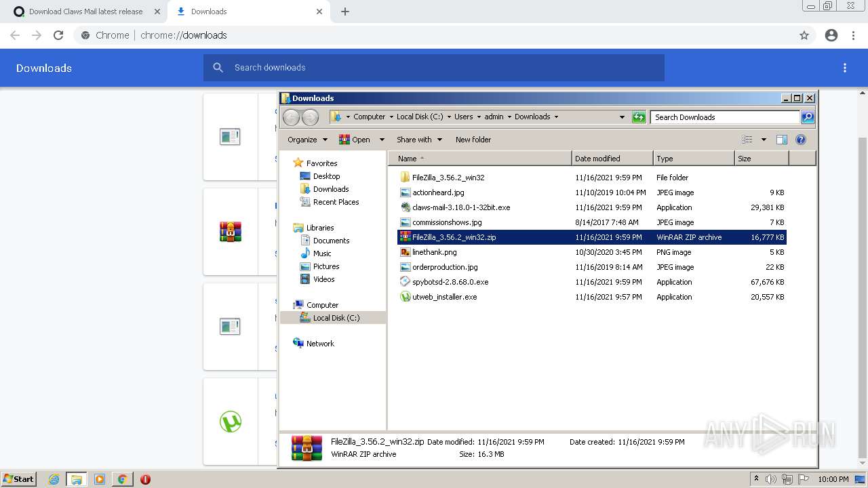Select Local Disk (C:) in navigation pane

click(336, 318)
